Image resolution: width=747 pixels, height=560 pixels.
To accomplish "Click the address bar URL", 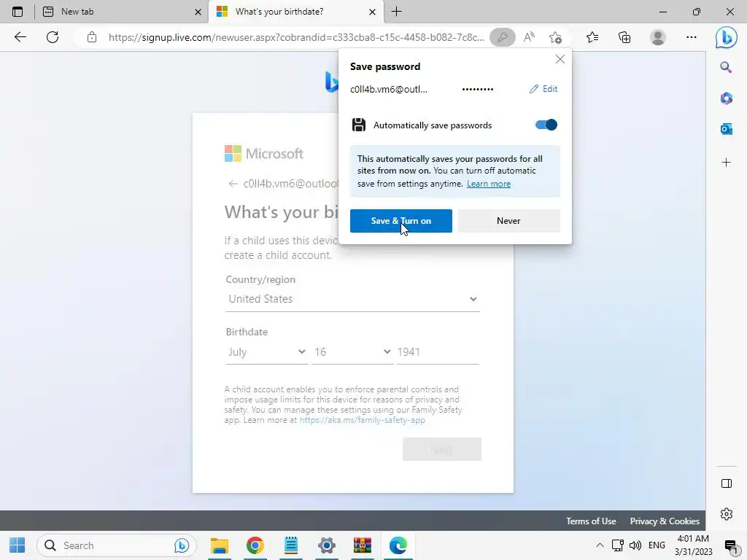I will point(295,37).
